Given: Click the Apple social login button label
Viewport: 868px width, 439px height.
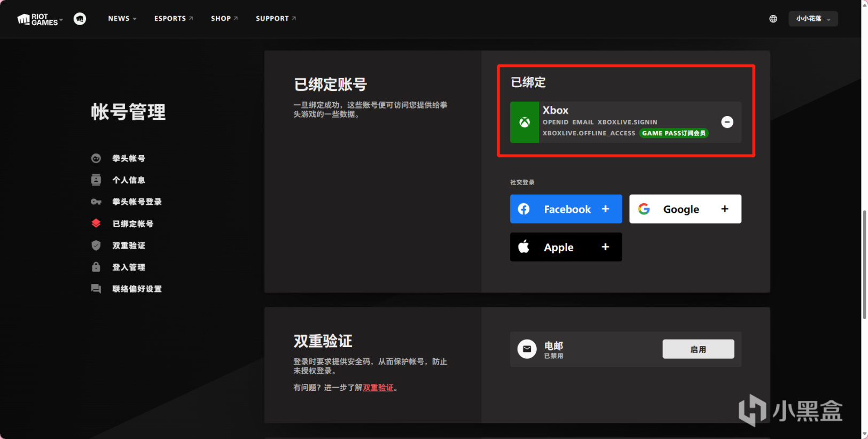Looking at the screenshot, I should point(559,247).
